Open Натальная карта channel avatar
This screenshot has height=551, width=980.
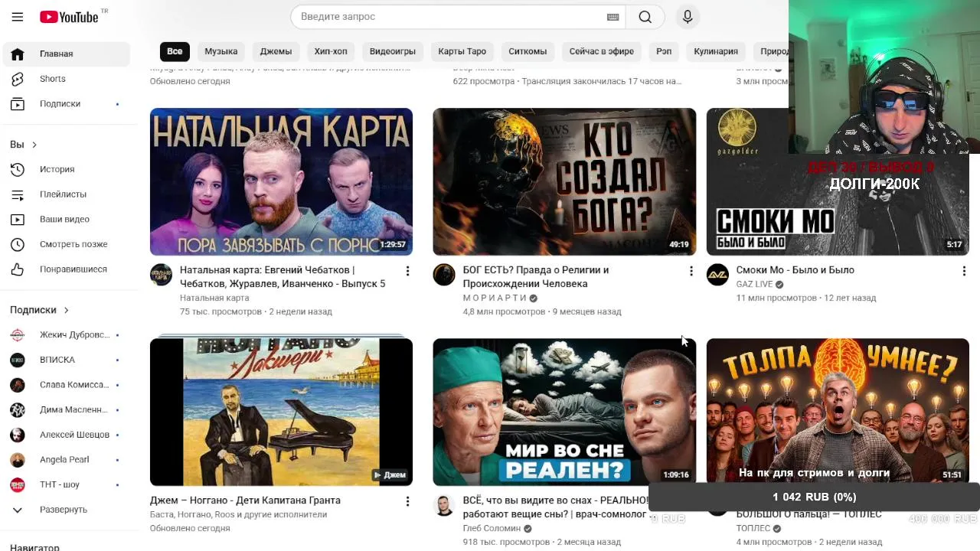[161, 275]
